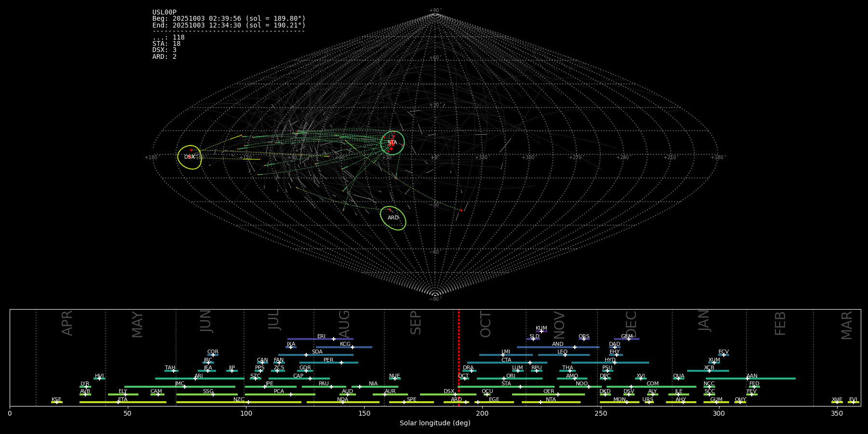Click the +90° label atop the sky map
This screenshot has height=434, width=868.
click(435, 10)
